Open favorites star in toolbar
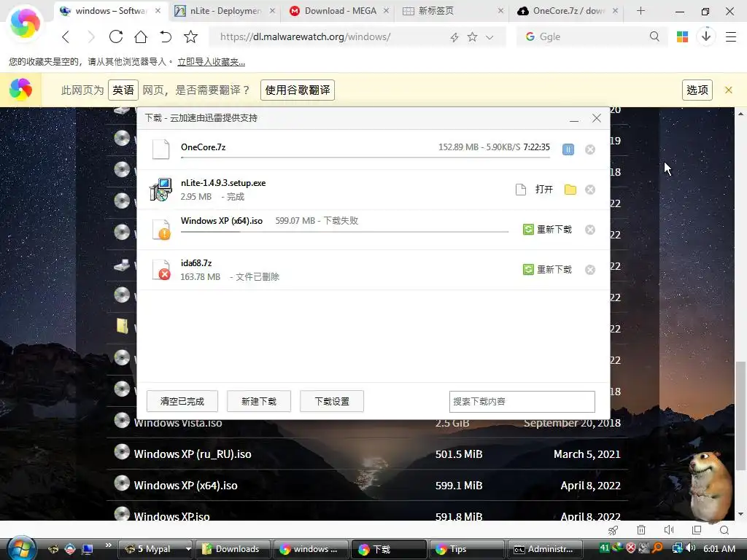The image size is (747, 560). 190,36
